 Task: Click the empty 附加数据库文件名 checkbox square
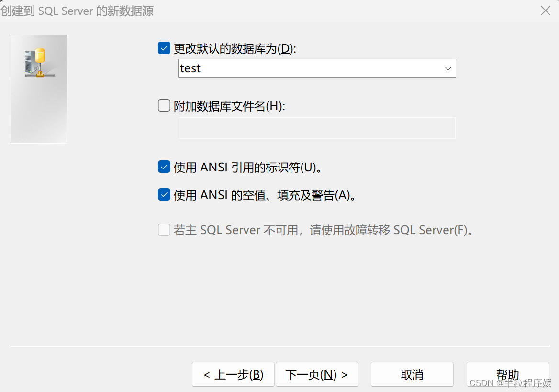tap(164, 105)
